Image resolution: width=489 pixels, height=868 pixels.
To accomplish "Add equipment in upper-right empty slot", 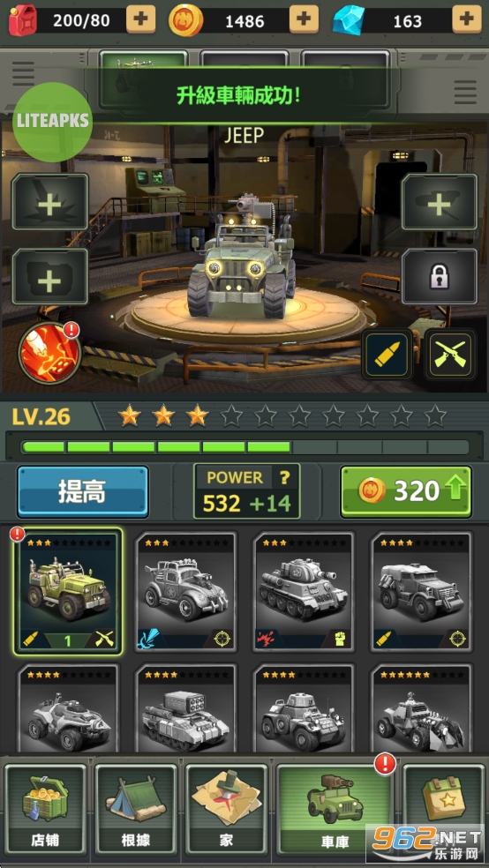I will click(440, 202).
